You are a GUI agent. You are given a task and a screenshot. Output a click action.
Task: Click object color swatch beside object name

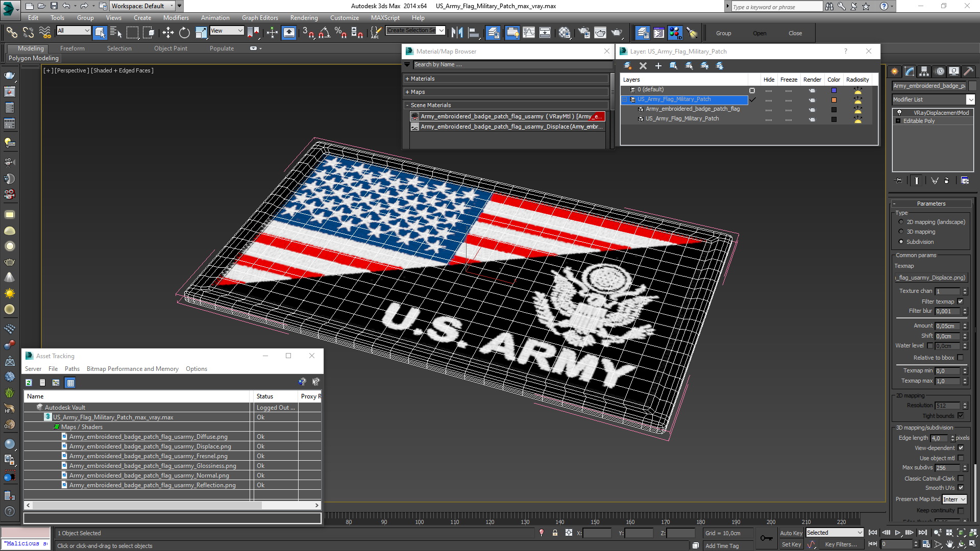(972, 86)
